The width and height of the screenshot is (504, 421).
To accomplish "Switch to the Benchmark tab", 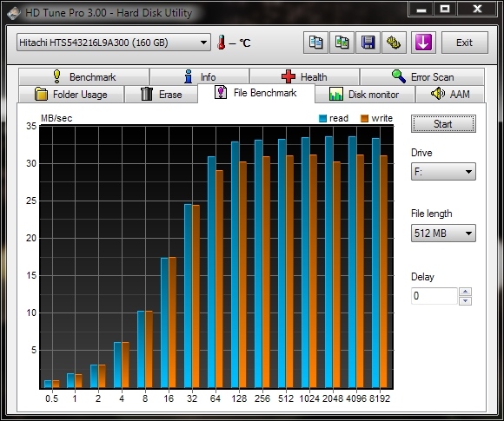I will click(x=84, y=77).
